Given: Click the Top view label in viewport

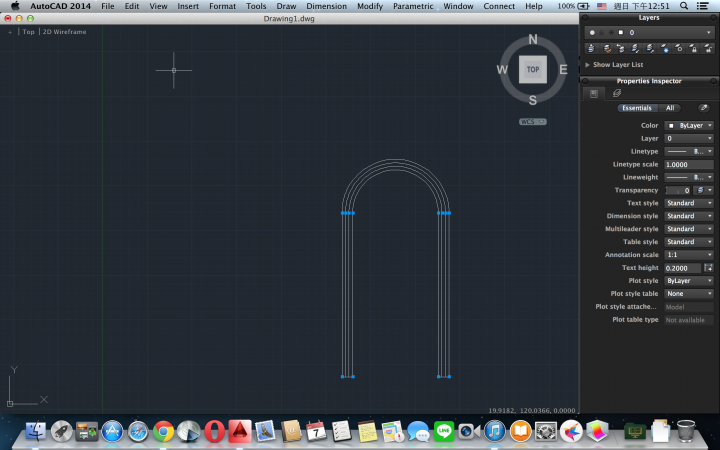Looking at the screenshot, I should (x=28, y=32).
